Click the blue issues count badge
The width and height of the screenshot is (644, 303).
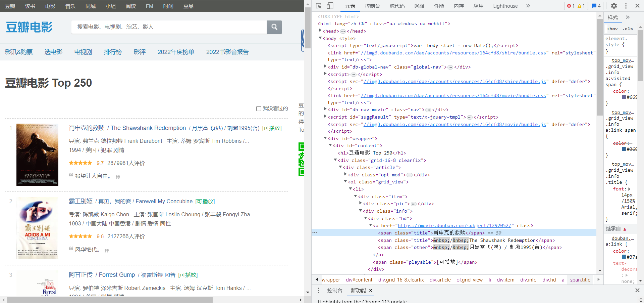click(596, 6)
